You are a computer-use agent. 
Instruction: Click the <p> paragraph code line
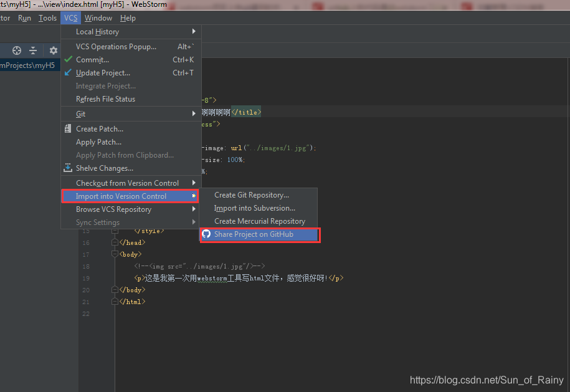tap(239, 278)
